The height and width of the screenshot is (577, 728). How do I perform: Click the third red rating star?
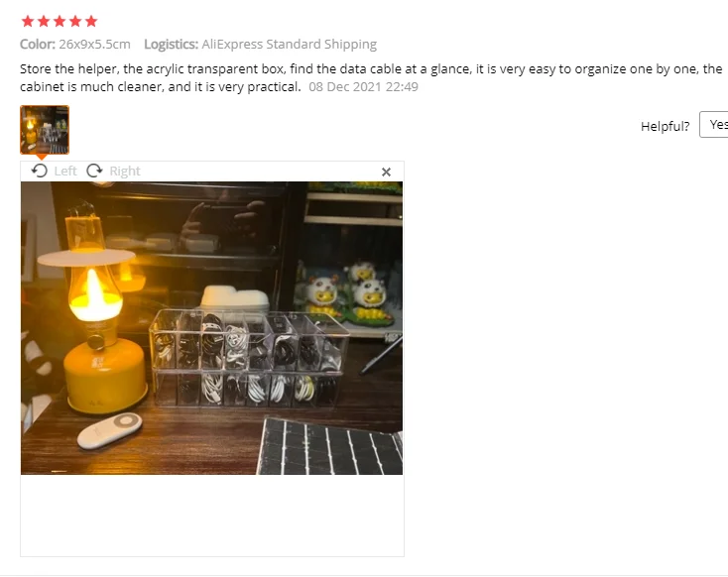point(60,21)
